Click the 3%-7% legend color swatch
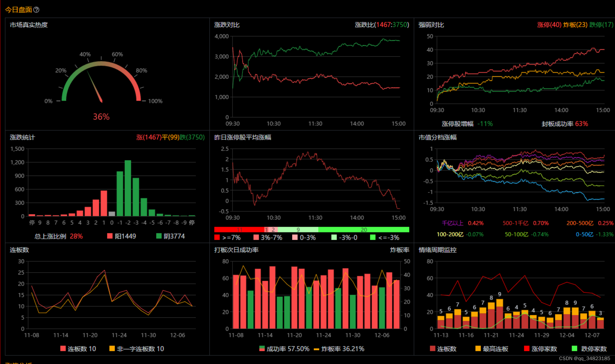Viewport: 615px width, 364px height. tap(256, 237)
